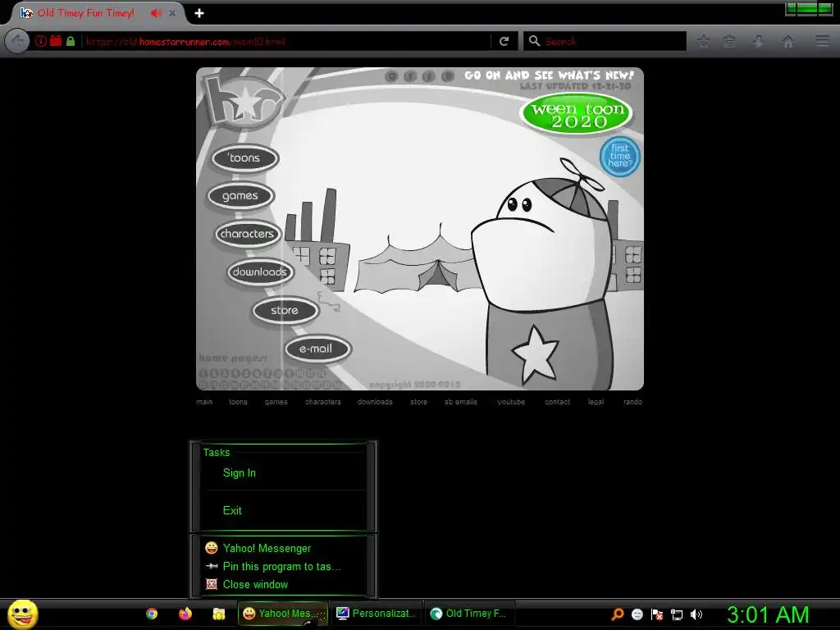Follow the games link in footer navigation
The image size is (840, 630).
276,402
